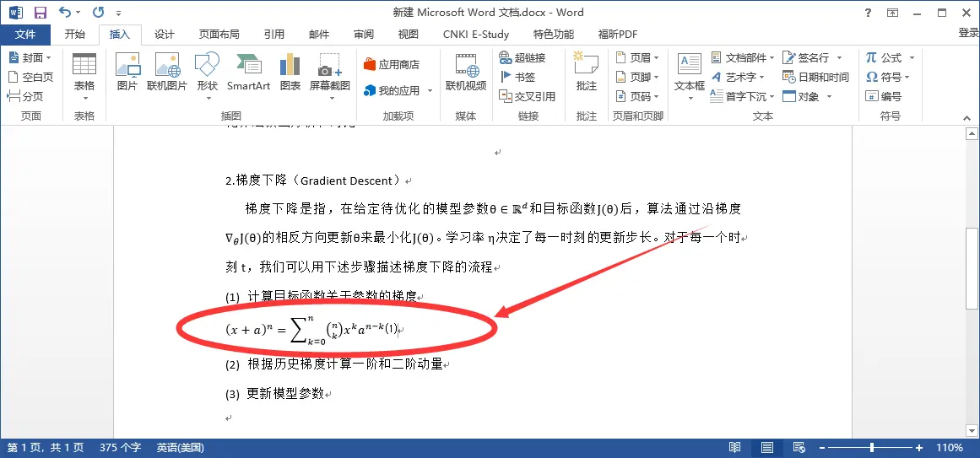Click the scrollbar up arrow
Viewport: 980px width, 458px height.
pyautogui.click(x=972, y=134)
